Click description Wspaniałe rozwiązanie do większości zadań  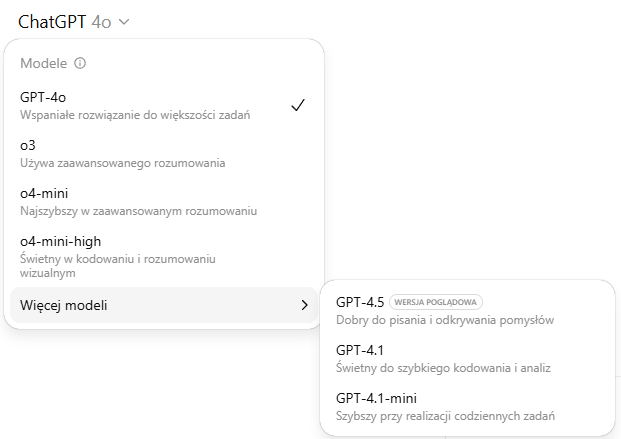[x=135, y=115]
